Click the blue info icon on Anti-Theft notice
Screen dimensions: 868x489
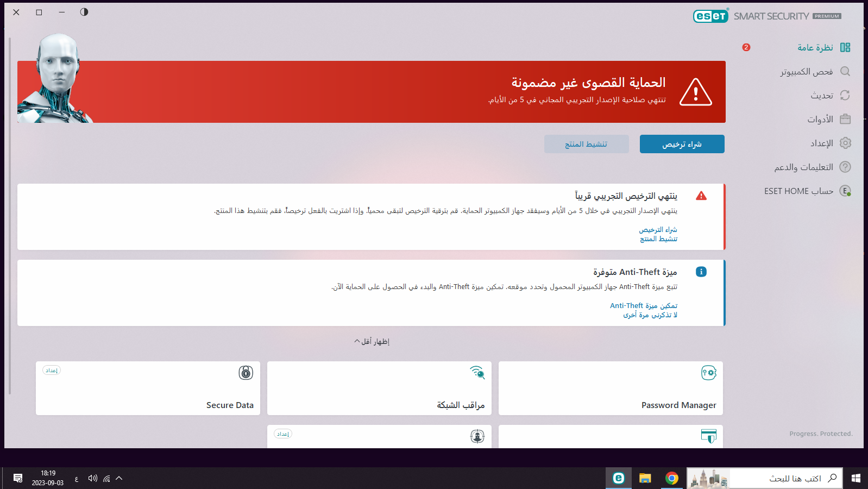tap(701, 272)
